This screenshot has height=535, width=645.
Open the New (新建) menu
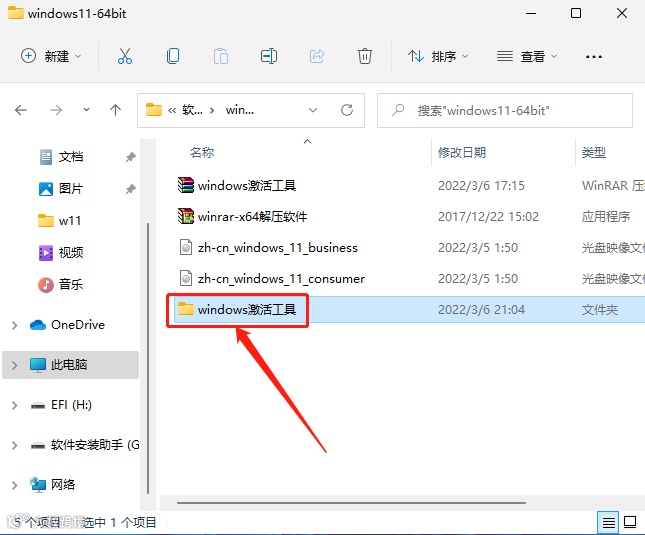51,56
